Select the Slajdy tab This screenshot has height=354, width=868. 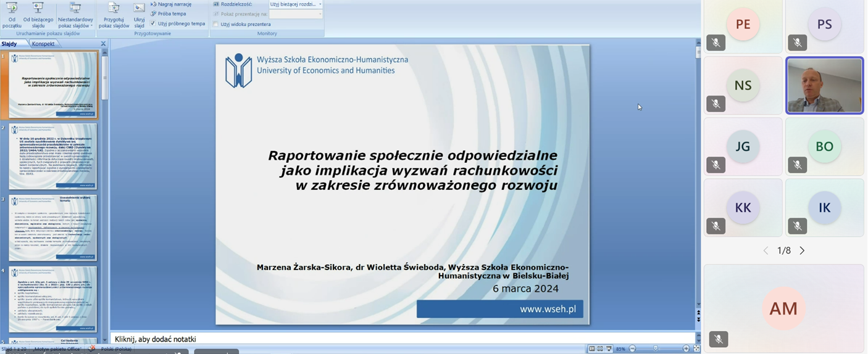[9, 44]
